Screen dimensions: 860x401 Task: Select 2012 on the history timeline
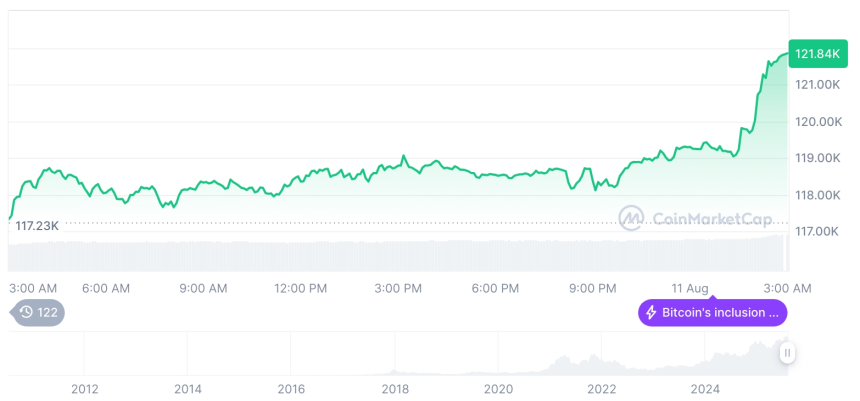click(x=84, y=388)
